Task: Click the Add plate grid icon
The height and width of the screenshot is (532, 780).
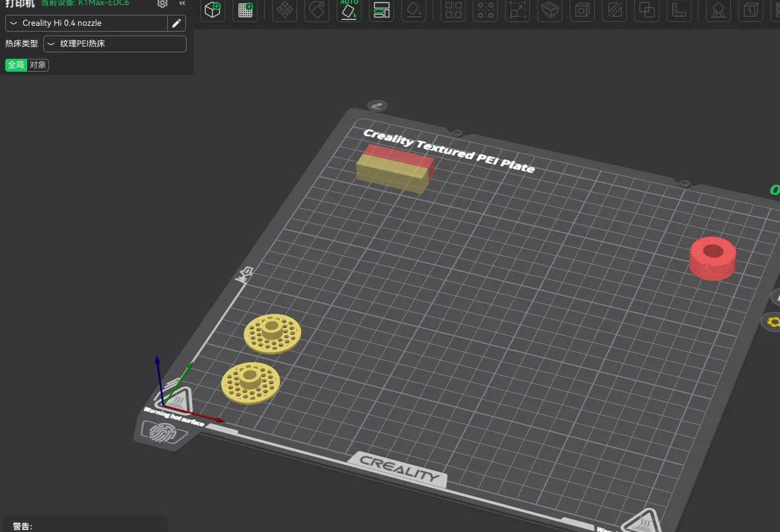Action: (245, 10)
